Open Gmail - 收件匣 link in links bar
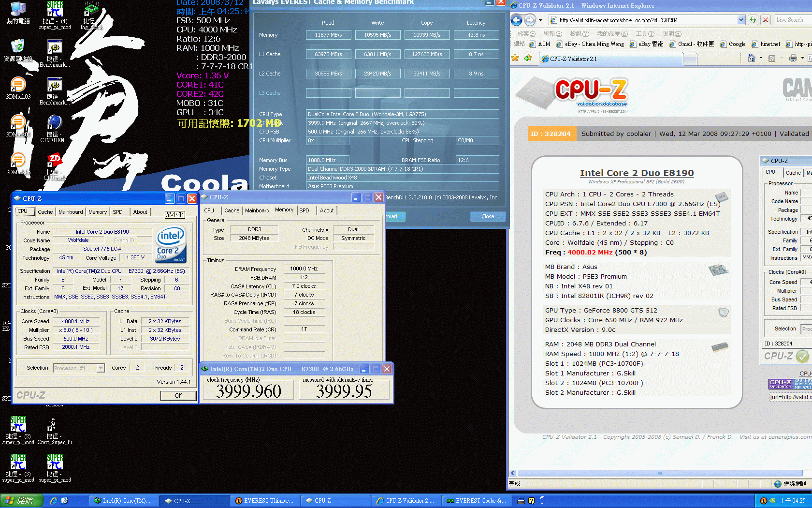This screenshot has height=508, width=812. 691,44
